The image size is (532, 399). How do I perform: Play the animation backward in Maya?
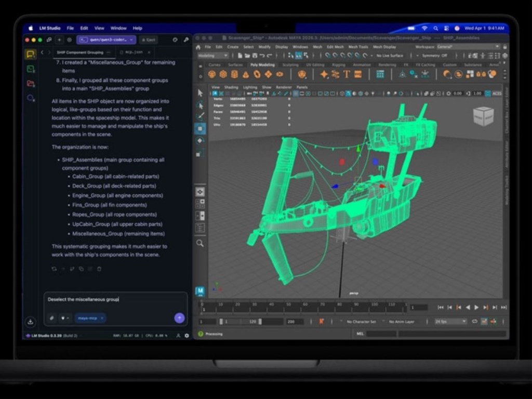pyautogui.click(x=468, y=308)
